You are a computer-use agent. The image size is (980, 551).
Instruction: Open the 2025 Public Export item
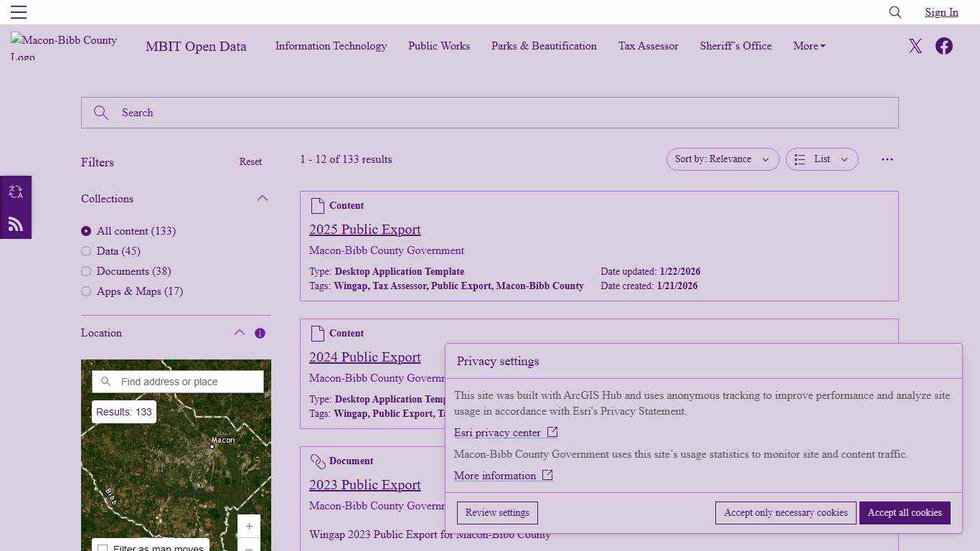point(364,229)
